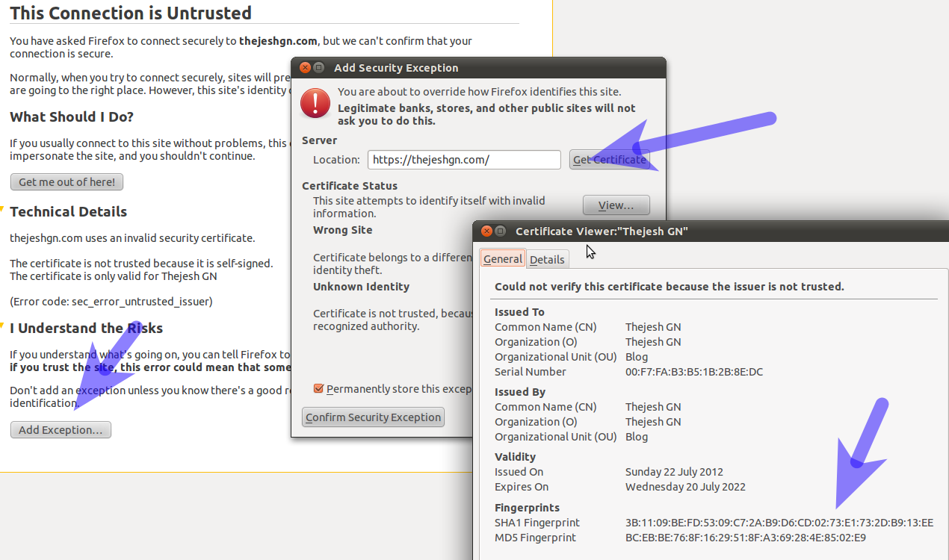Click Organization (O) label under Issued By
Viewport: 949px width, 560px height.
tap(536, 422)
